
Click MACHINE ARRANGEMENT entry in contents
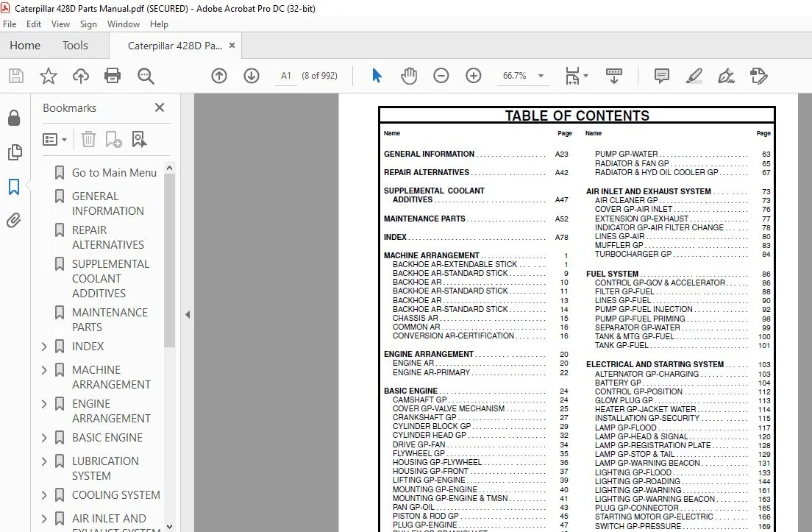click(x=431, y=255)
